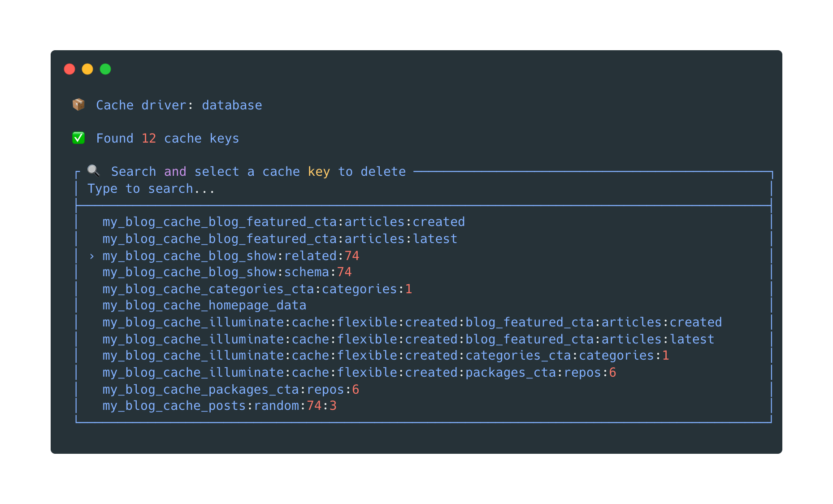Image resolution: width=833 pixels, height=504 pixels.
Task: Select the illuminate flexible created categories:1 key
Action: coord(386,356)
